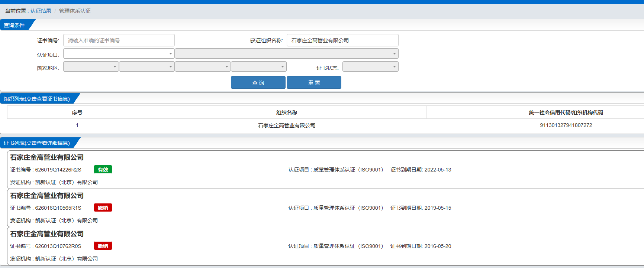Click the 查询 search button
Viewport: 644px width, 268px height.
coord(258,82)
